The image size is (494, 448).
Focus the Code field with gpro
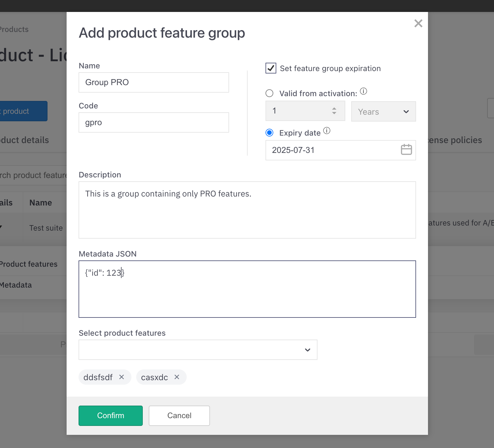pos(154,122)
